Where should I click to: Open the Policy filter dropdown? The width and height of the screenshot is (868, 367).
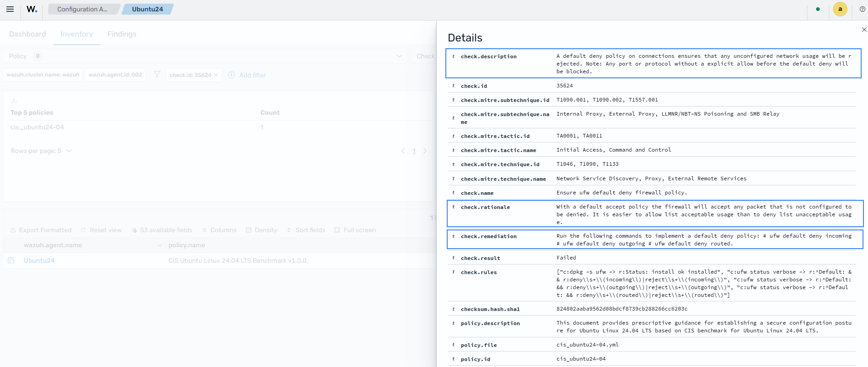click(x=205, y=56)
